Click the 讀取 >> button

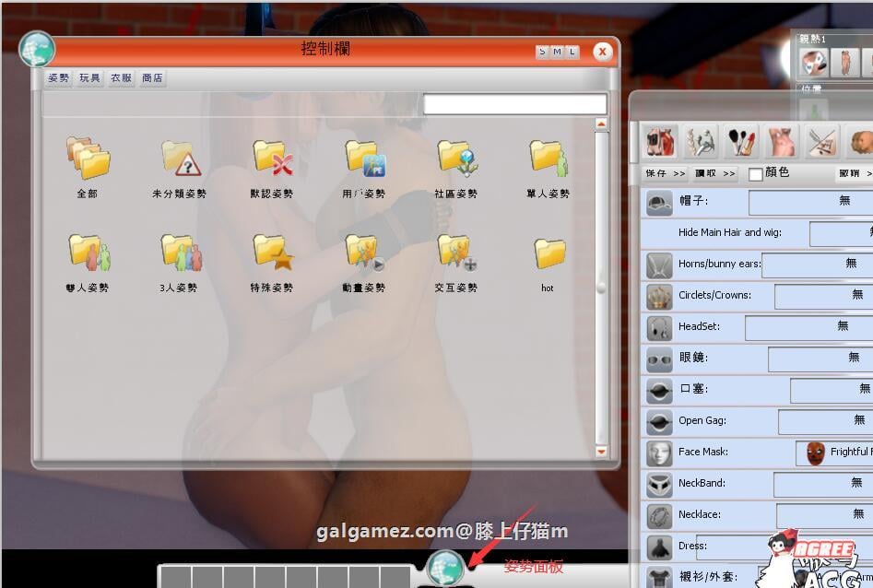tap(715, 173)
